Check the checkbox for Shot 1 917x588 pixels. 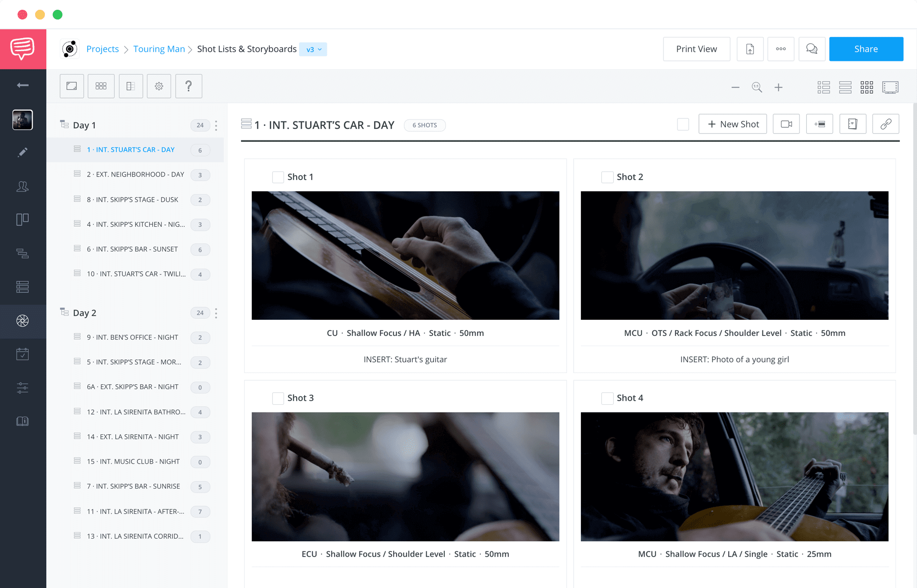[x=278, y=177]
